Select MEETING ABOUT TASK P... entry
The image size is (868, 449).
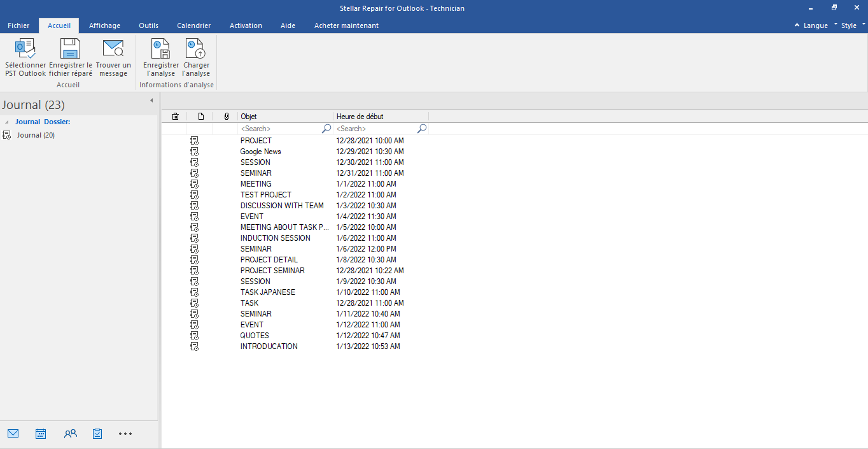tap(284, 227)
